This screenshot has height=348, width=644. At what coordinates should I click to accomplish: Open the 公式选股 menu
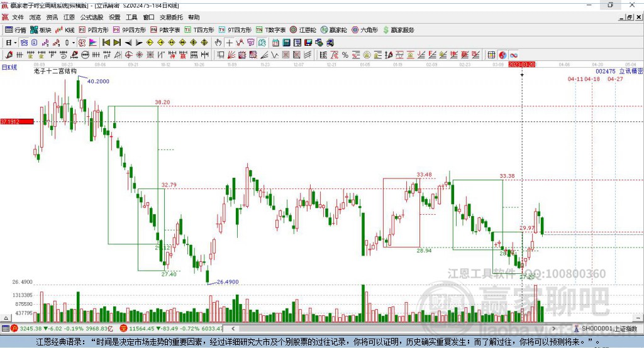click(92, 17)
